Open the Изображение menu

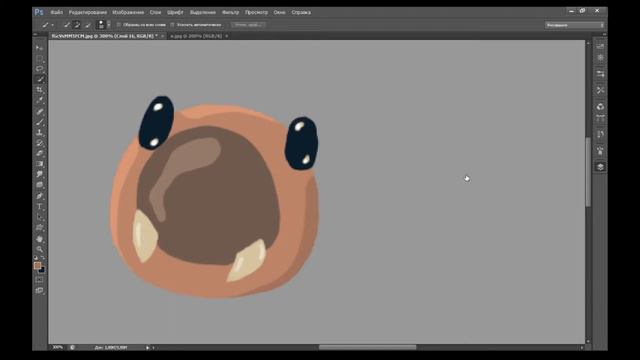pyautogui.click(x=128, y=12)
